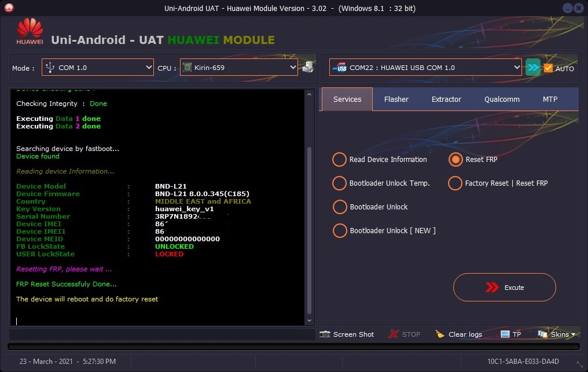Viewport: 588px width, 372px height.
Task: Select the Read Device Information option
Action: pos(340,160)
